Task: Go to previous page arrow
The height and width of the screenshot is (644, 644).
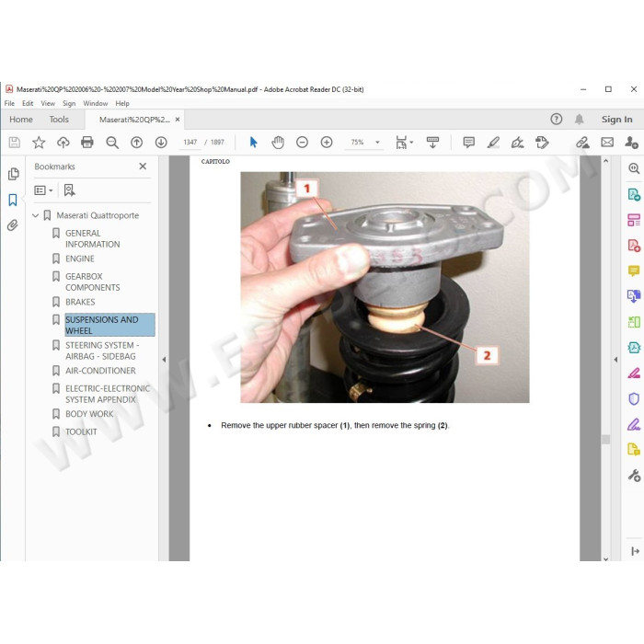Action: tap(136, 142)
